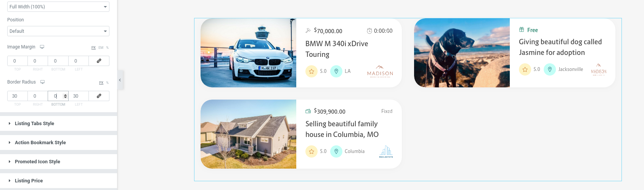This screenshot has width=644, height=190.
Task: Expand the Promoted Icon Style section
Action: coord(37,162)
